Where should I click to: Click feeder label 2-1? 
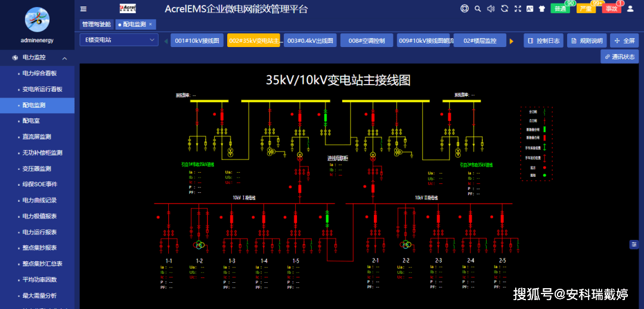coord(376,261)
